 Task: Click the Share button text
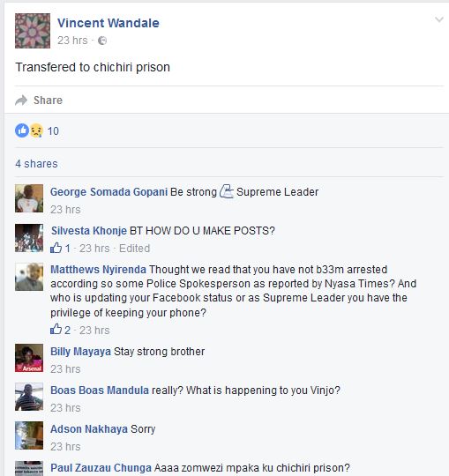click(48, 100)
